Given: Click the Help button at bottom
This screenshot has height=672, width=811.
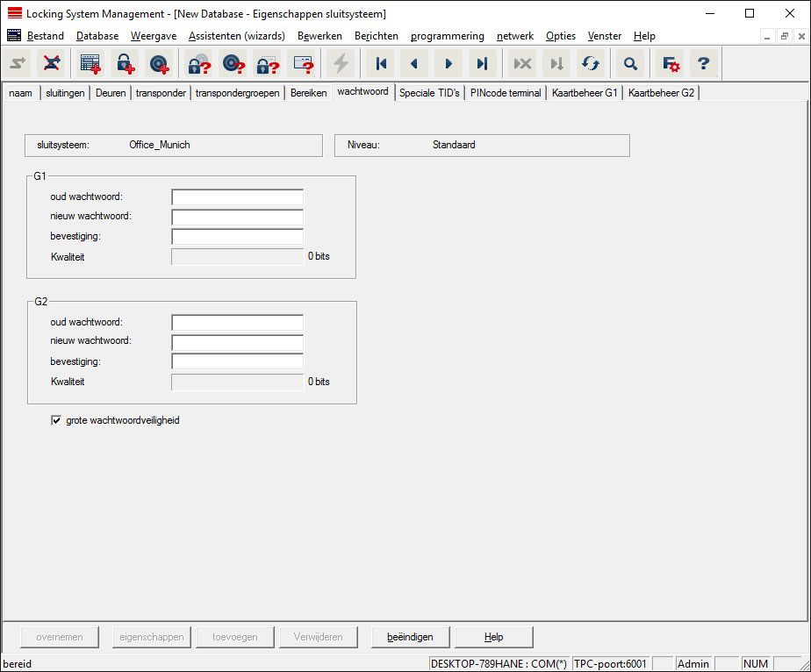Looking at the screenshot, I should point(493,637).
